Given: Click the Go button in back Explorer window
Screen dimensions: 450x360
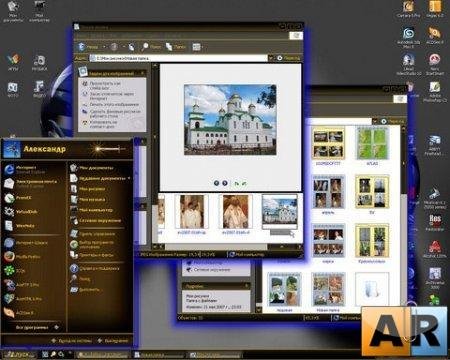Looking at the screenshot, I should point(393,121).
